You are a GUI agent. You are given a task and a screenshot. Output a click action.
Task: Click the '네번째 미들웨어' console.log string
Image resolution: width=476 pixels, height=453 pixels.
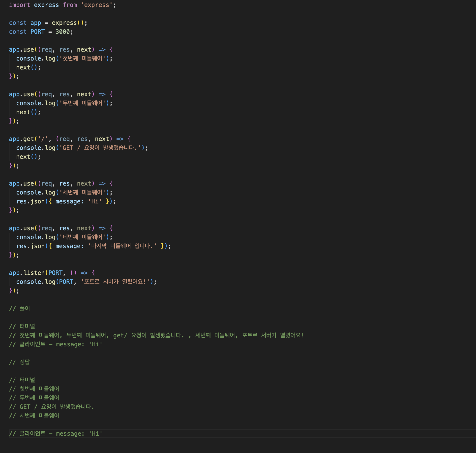pyautogui.click(x=83, y=237)
